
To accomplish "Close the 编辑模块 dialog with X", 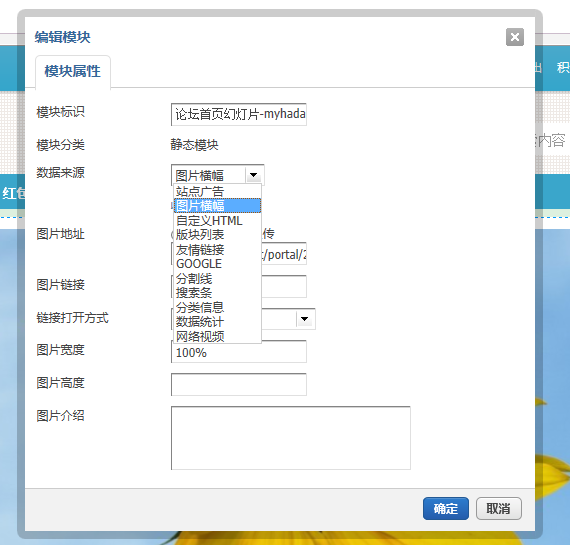I will [x=515, y=37].
